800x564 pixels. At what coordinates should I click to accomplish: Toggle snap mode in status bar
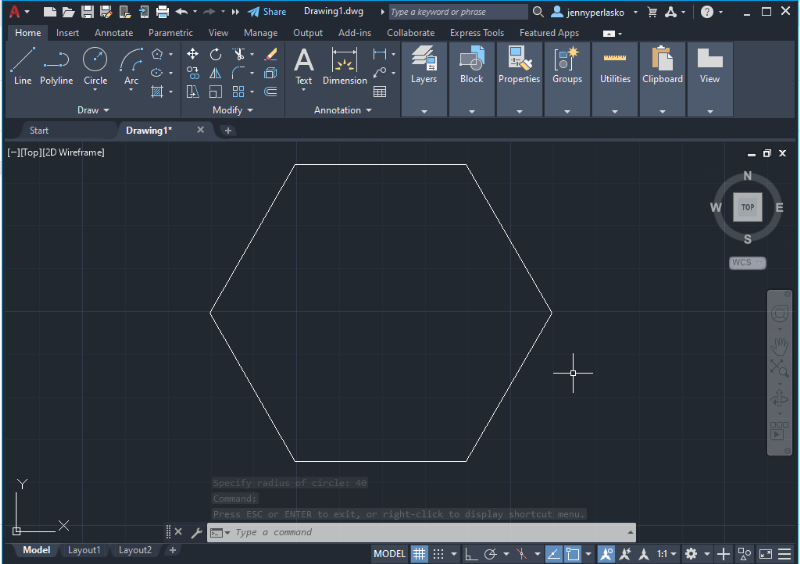point(438,554)
